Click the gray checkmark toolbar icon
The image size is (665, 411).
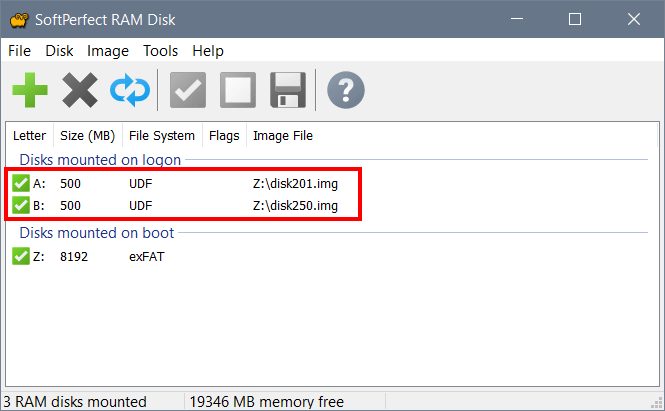pyautogui.click(x=188, y=90)
